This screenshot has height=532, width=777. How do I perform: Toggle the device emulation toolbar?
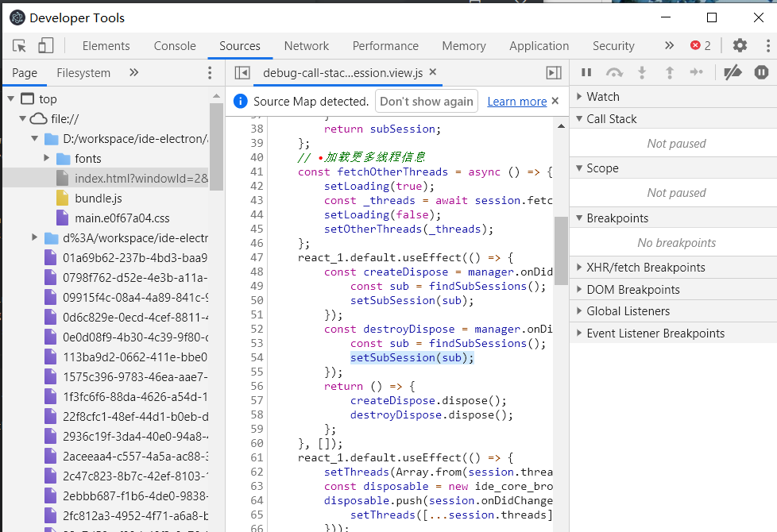coord(44,45)
